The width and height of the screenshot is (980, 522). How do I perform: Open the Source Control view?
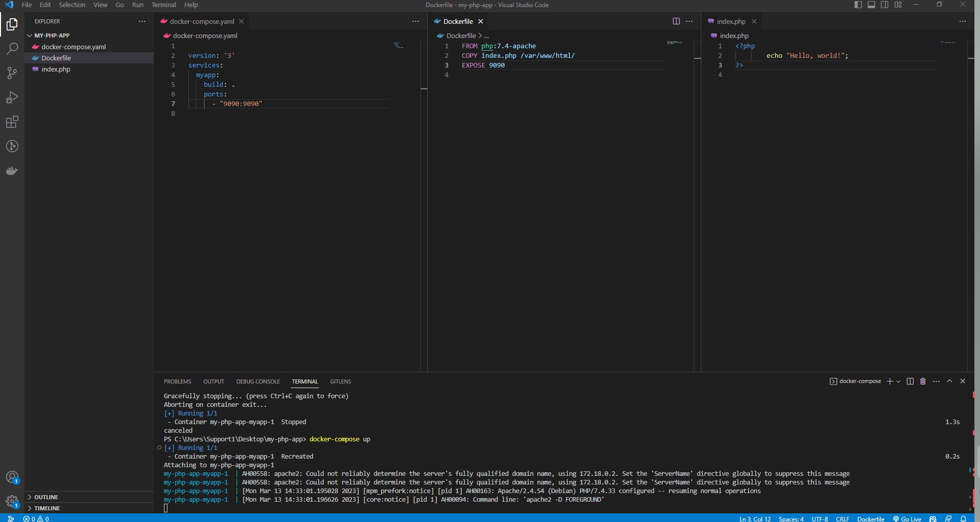[12, 73]
